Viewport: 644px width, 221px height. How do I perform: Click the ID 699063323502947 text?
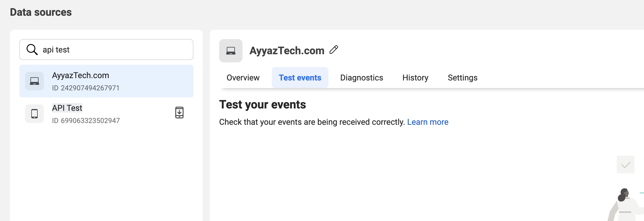(x=86, y=120)
